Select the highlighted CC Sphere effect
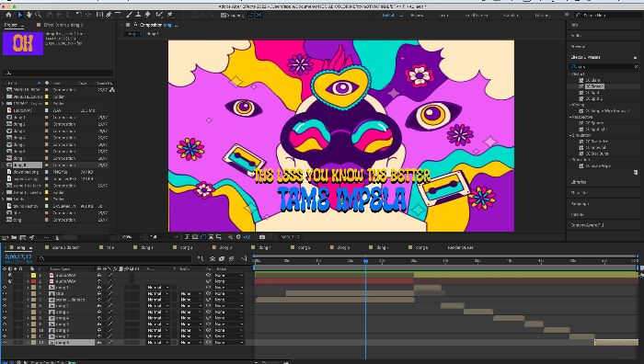The image size is (644, 364). (x=594, y=86)
